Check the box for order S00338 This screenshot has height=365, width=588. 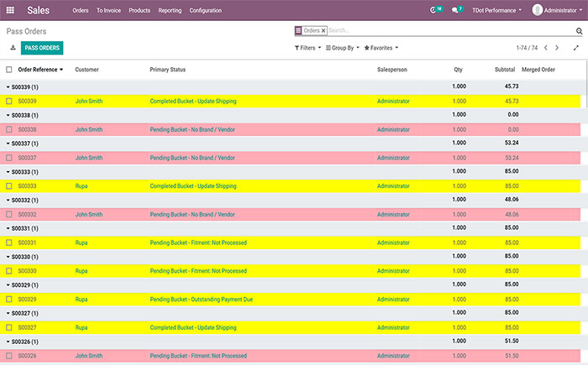click(9, 129)
